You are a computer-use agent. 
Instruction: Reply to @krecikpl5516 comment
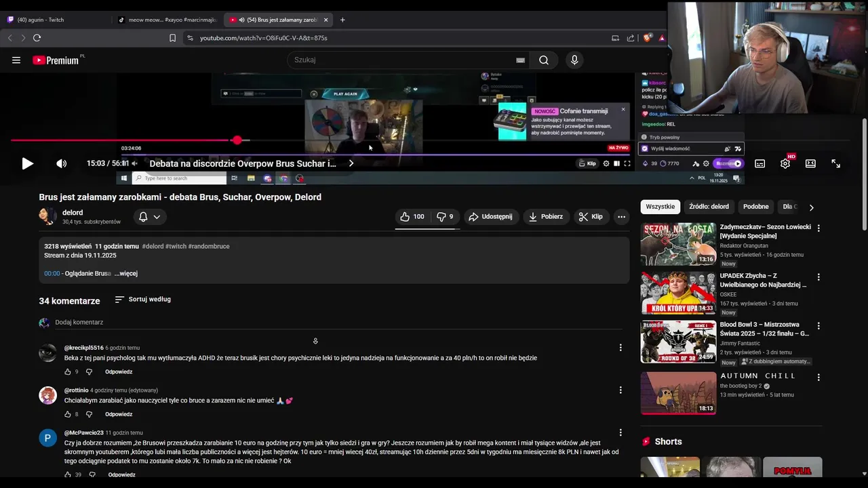pos(119,372)
